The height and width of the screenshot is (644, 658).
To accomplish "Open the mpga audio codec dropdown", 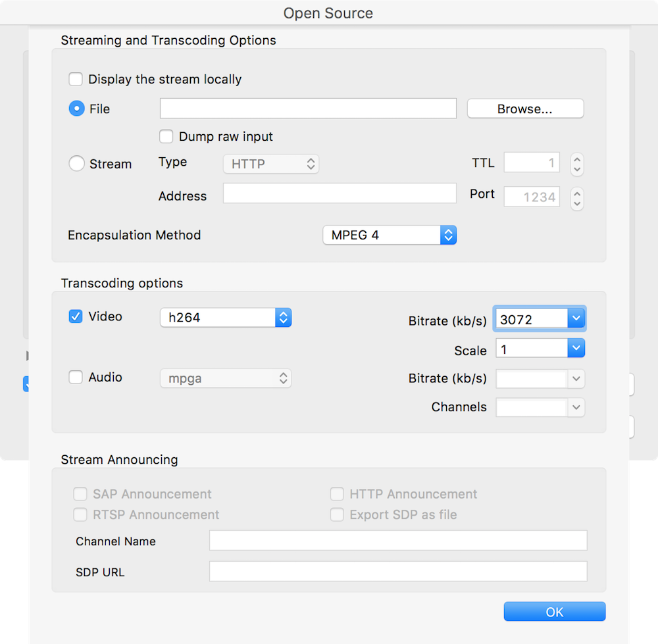I will tap(226, 378).
